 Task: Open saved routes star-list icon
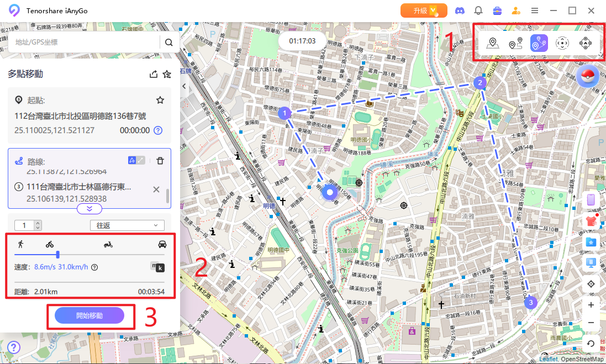click(167, 74)
